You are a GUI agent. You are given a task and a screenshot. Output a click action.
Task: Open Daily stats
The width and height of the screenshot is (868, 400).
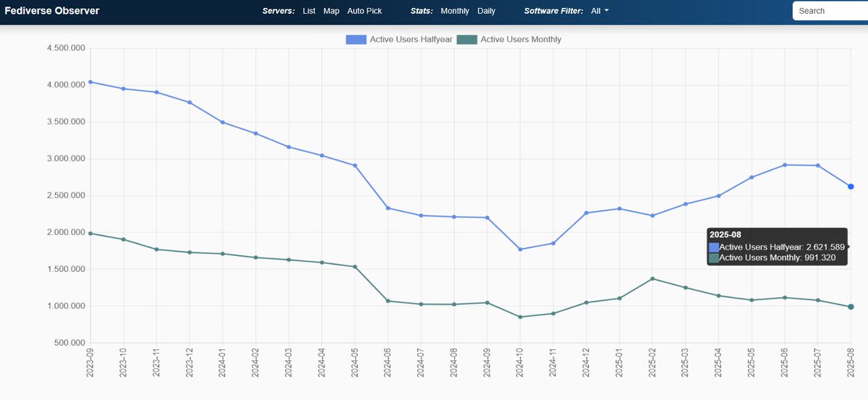pyautogui.click(x=486, y=11)
